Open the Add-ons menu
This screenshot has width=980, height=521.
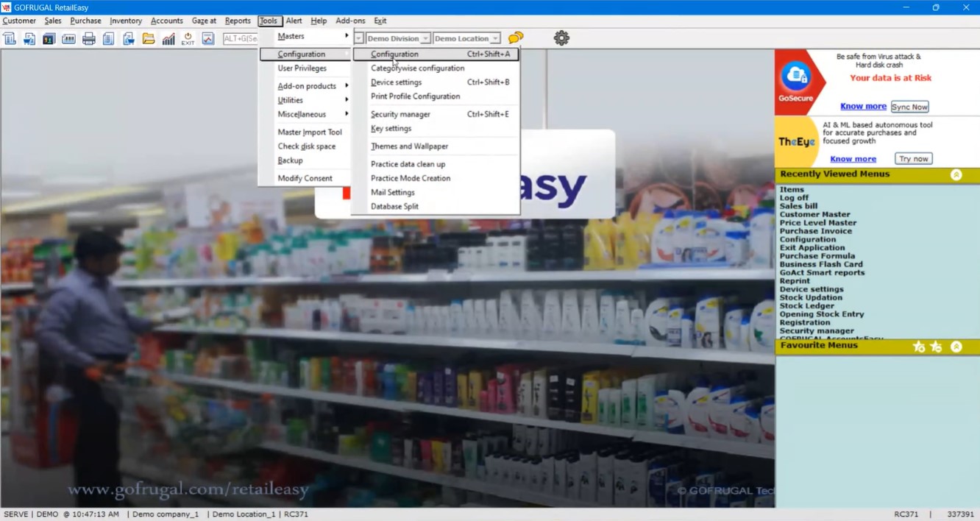tap(350, 21)
